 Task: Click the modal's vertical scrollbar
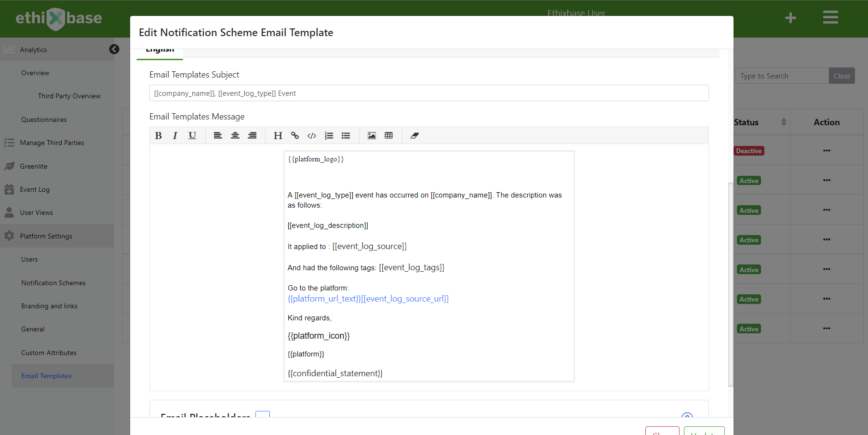click(731, 284)
